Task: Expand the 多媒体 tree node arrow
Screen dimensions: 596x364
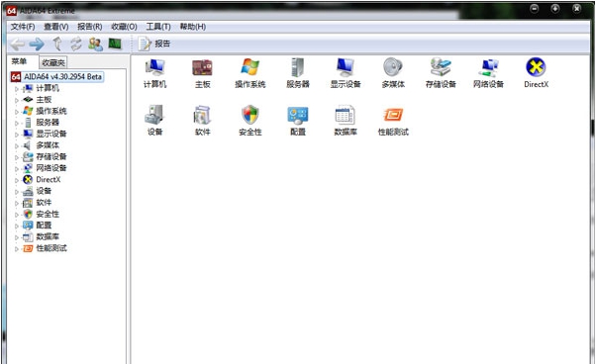Action: (17, 146)
